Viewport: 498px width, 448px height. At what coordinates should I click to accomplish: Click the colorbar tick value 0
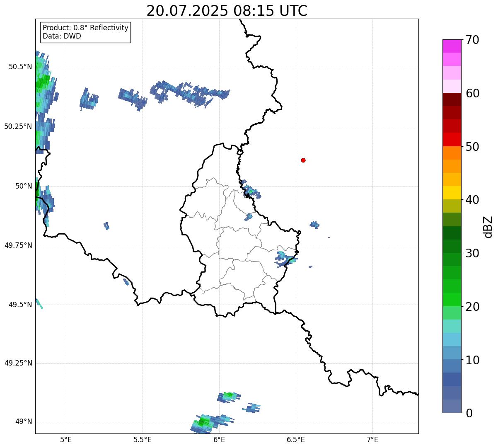point(469,413)
